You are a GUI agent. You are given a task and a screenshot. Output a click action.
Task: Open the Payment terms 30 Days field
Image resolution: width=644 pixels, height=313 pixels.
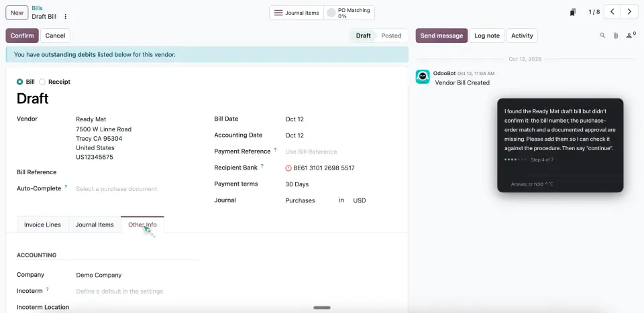tap(341, 184)
